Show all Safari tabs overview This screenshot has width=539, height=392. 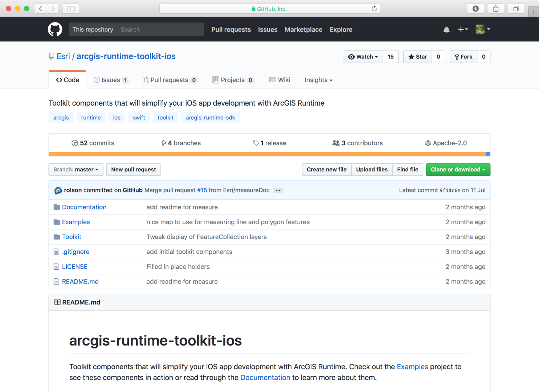pos(516,8)
